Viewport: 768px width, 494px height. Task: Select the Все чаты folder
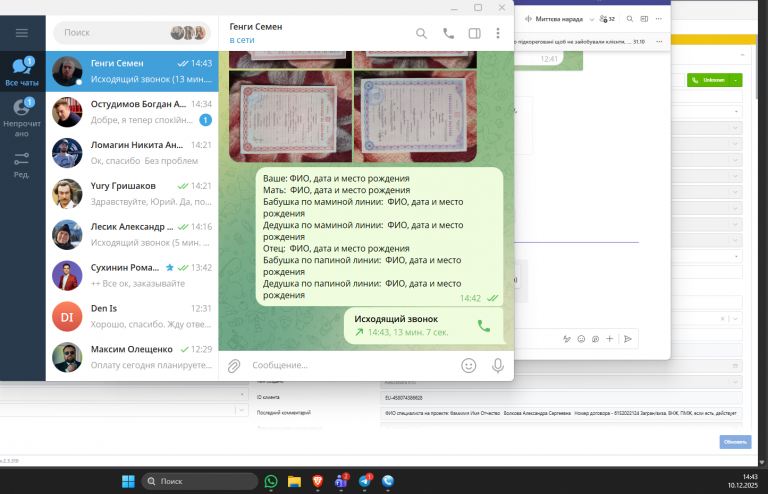coord(22,71)
